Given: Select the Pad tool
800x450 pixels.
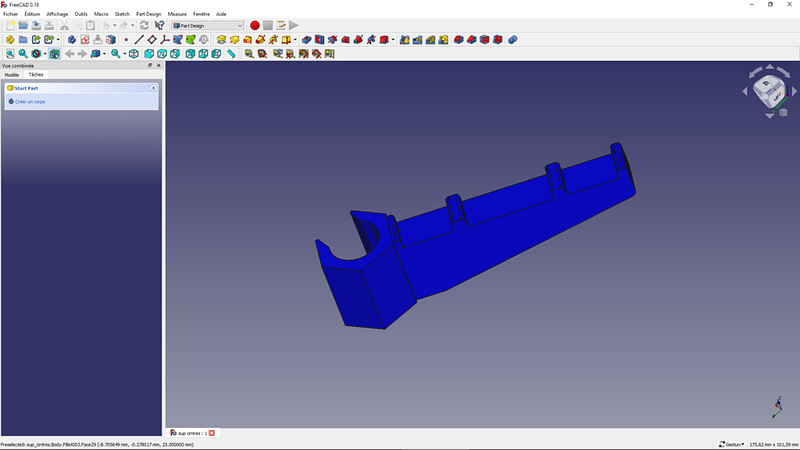Looking at the screenshot, I should click(221, 40).
